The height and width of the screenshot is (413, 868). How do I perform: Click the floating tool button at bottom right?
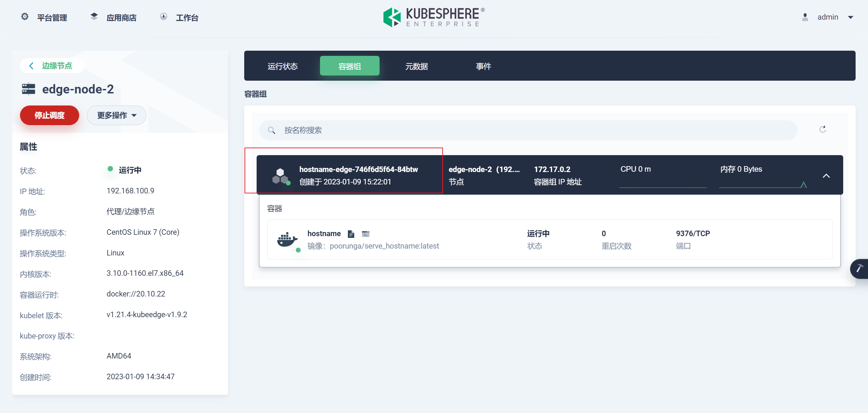(859, 269)
